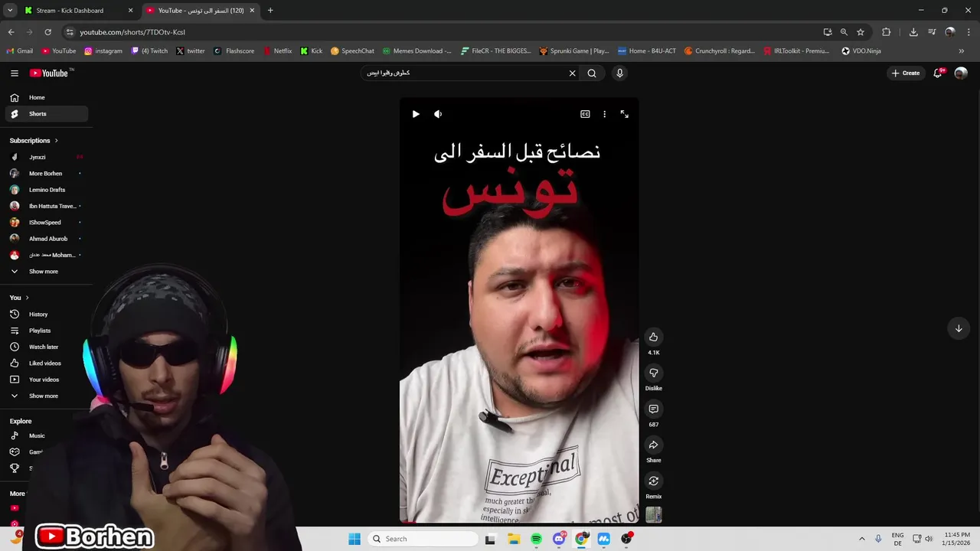This screenshot has height=551, width=980.
Task: Open Liked videos
Action: pos(46,364)
